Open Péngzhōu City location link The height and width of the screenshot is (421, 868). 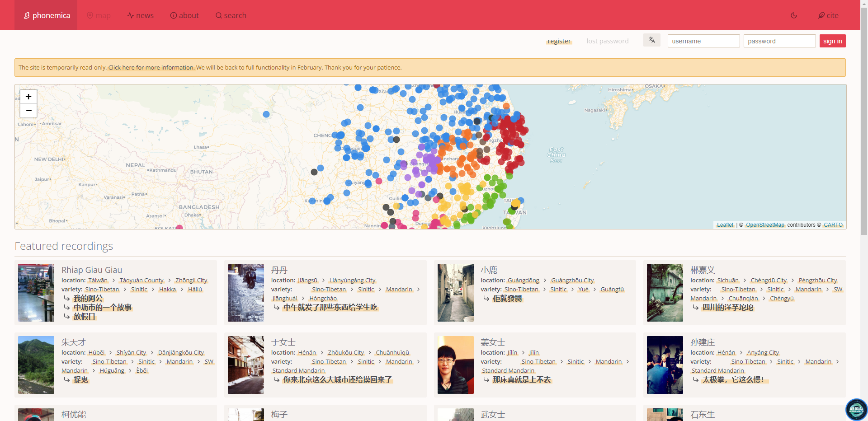pos(818,281)
